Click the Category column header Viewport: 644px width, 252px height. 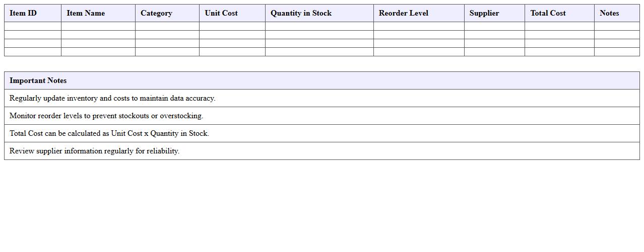click(x=156, y=13)
